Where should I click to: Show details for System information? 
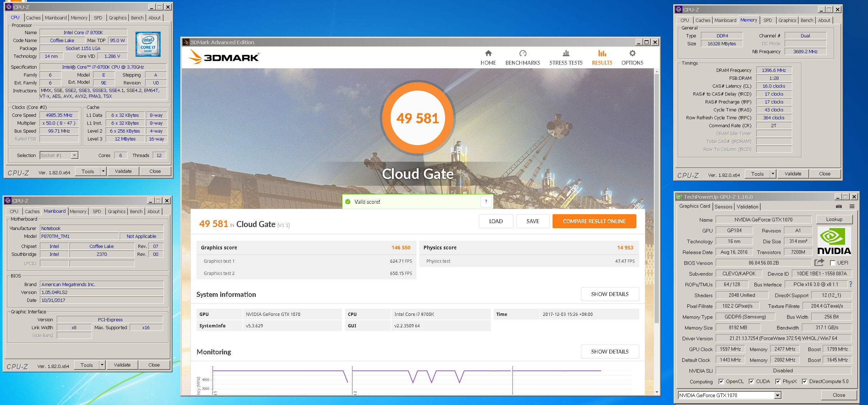click(x=610, y=294)
